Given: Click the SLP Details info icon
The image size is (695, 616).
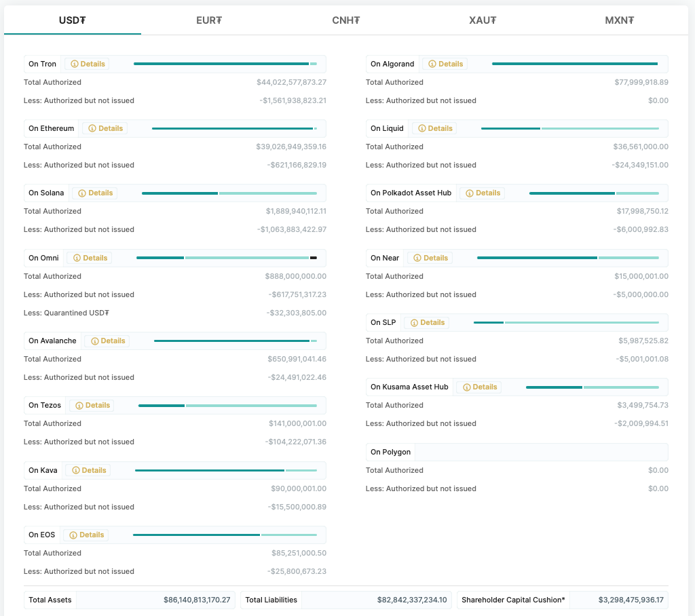Looking at the screenshot, I should tap(414, 322).
